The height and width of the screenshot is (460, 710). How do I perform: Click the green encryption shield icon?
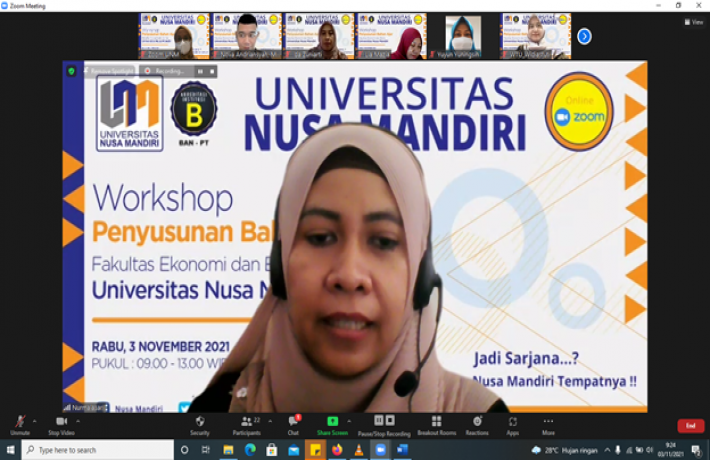point(71,71)
